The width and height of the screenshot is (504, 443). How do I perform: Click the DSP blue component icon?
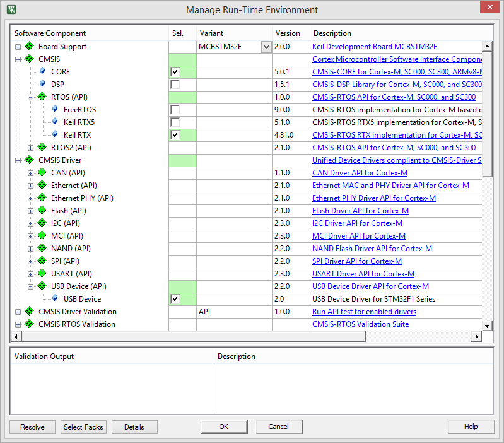[x=42, y=83]
